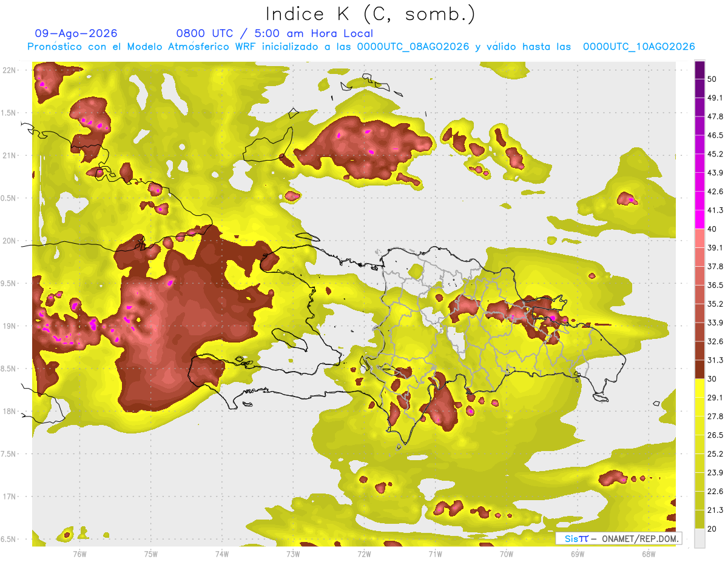Pick the dark purple colorbar segment beside 50

(x=700, y=70)
